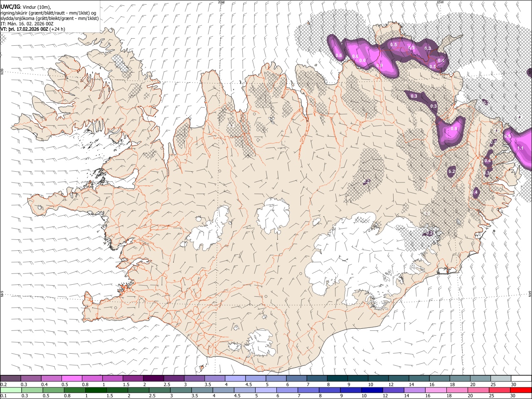The height and width of the screenshot is (399, 532).
Task: Click the IT: Mán. 16. 02. 2026 00Z line
Action: point(27,24)
